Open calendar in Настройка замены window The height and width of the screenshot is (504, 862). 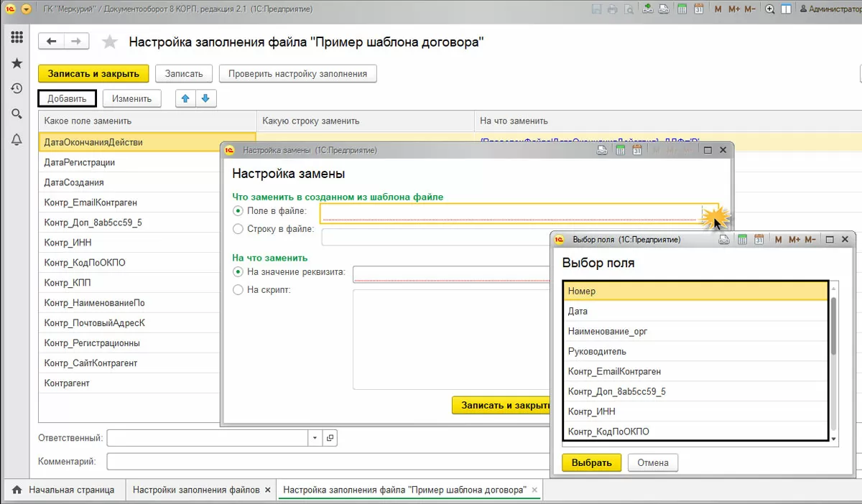click(636, 150)
